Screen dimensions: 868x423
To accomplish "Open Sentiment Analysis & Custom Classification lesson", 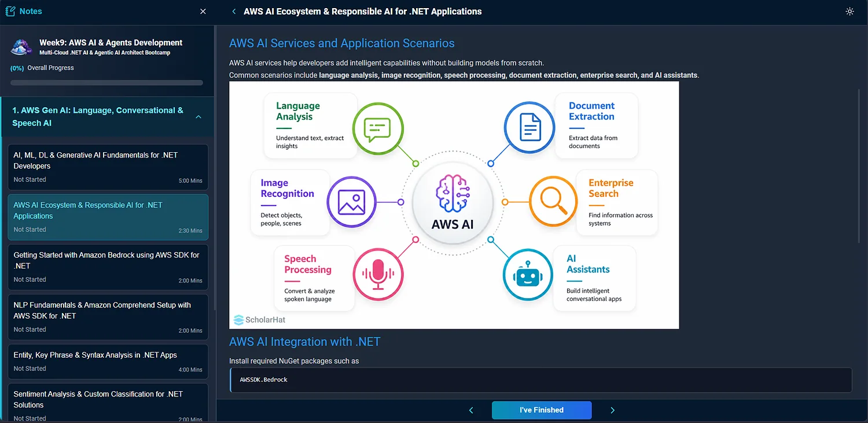I will pyautogui.click(x=108, y=403).
